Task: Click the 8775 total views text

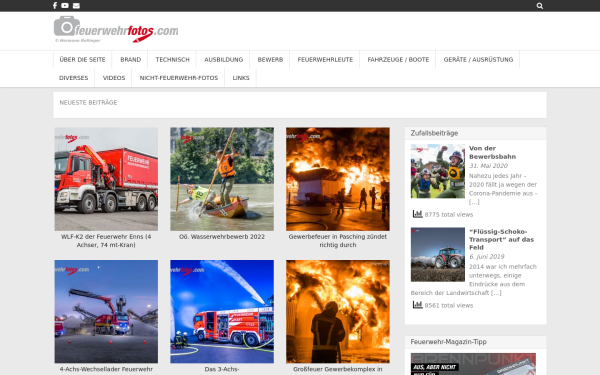Action: coord(449,215)
